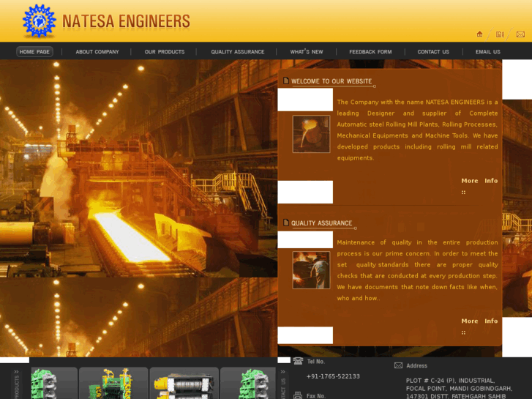Click Welcome To Our Website heading
The height and width of the screenshot is (399, 532).
(331, 81)
